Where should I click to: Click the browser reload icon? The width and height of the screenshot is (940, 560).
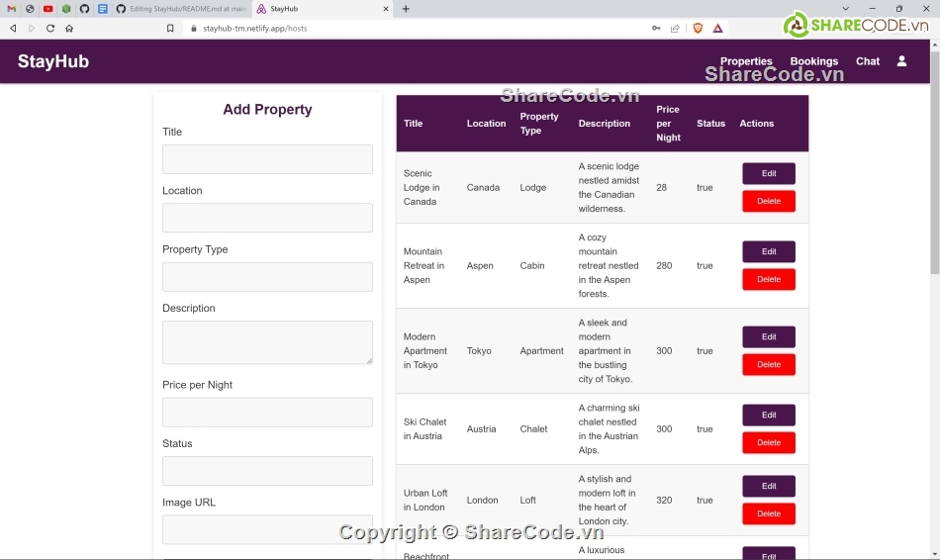[50, 29]
